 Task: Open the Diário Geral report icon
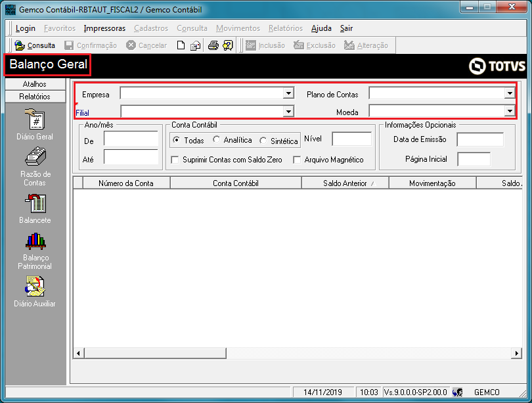coord(35,119)
